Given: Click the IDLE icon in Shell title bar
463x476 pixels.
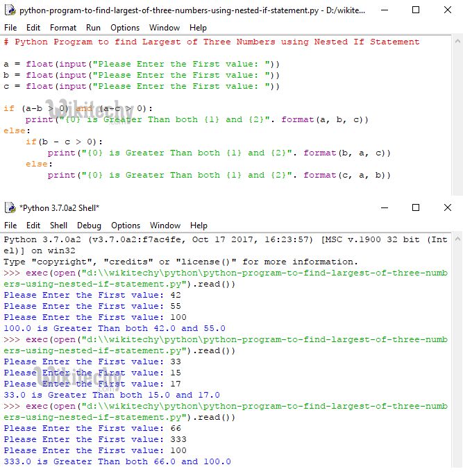Looking at the screenshot, I should point(10,208).
